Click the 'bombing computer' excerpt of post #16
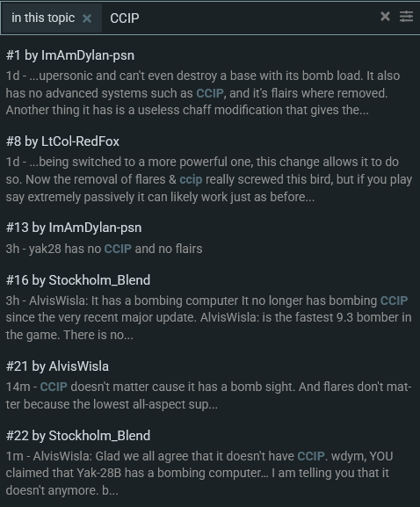 [x=209, y=317]
